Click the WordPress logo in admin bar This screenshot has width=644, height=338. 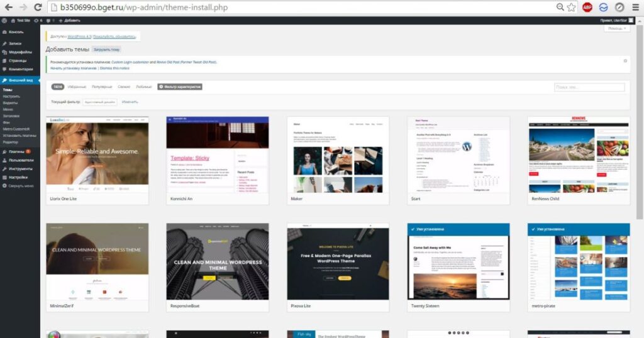pos(4,20)
